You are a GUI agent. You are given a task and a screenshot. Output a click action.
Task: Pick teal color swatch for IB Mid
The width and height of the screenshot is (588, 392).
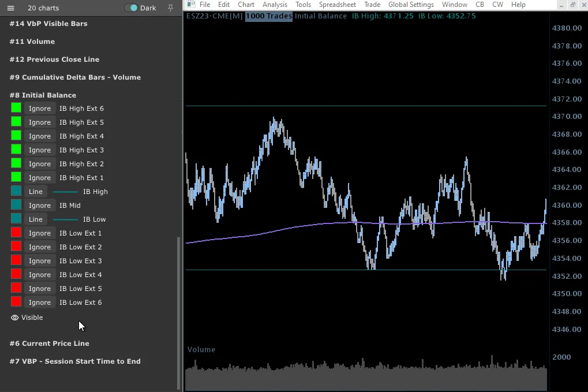(16, 206)
